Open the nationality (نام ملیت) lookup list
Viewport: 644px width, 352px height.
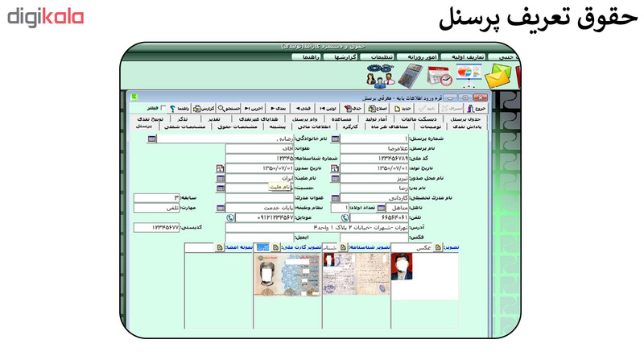[x=221, y=179]
